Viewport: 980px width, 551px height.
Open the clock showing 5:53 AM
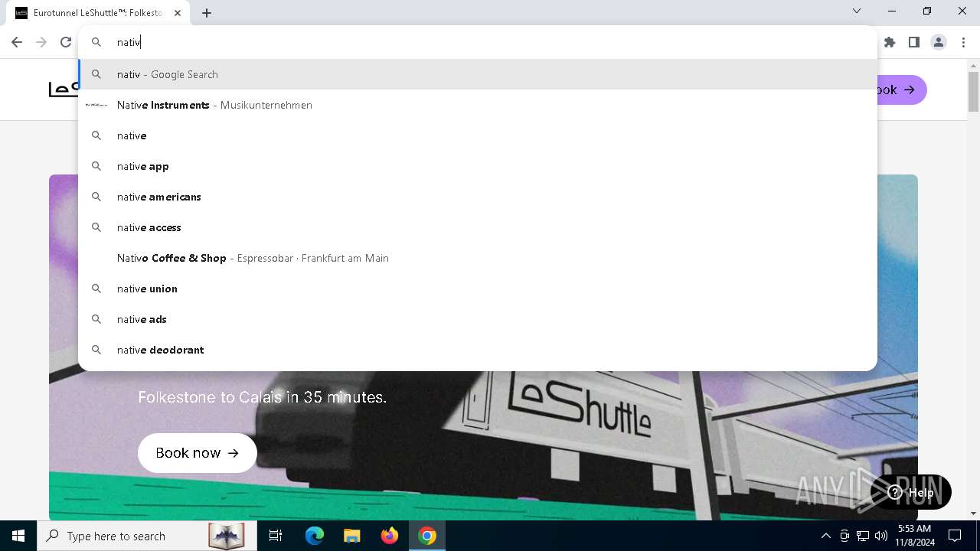[x=915, y=536]
